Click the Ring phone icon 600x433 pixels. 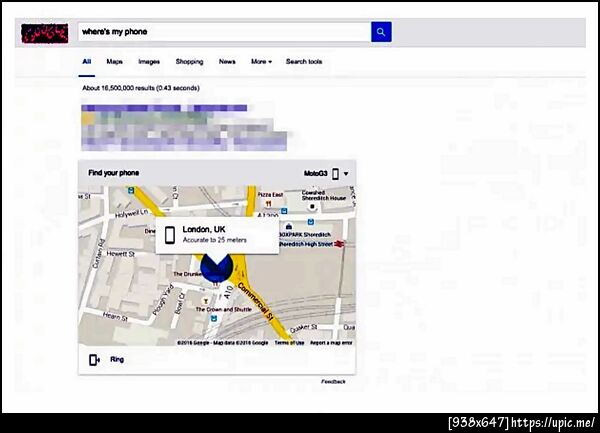pos(94,360)
